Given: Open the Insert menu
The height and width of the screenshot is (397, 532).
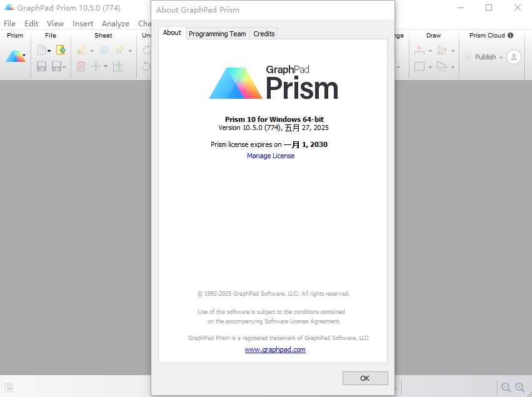Looking at the screenshot, I should point(83,23).
